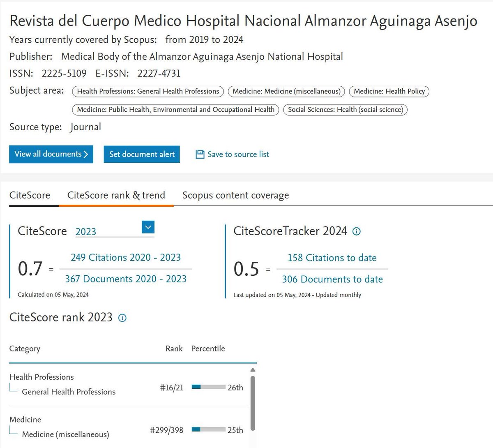
Task: Select Social Sciences: Health (social science) tag
Action: tap(346, 110)
